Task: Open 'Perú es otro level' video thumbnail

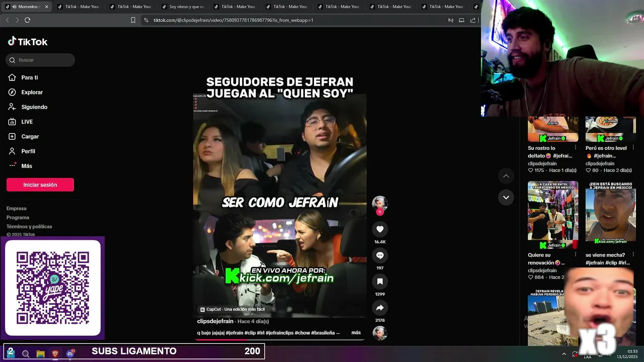Action: [611, 129]
